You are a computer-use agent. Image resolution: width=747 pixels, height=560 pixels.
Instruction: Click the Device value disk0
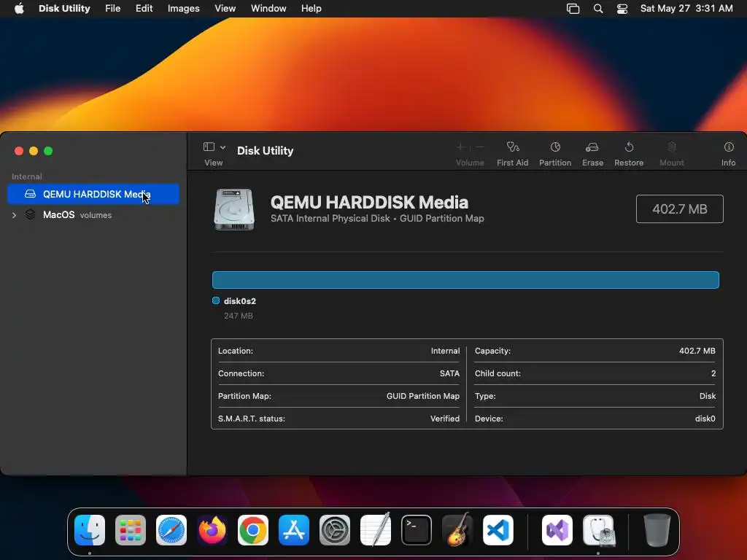705,419
